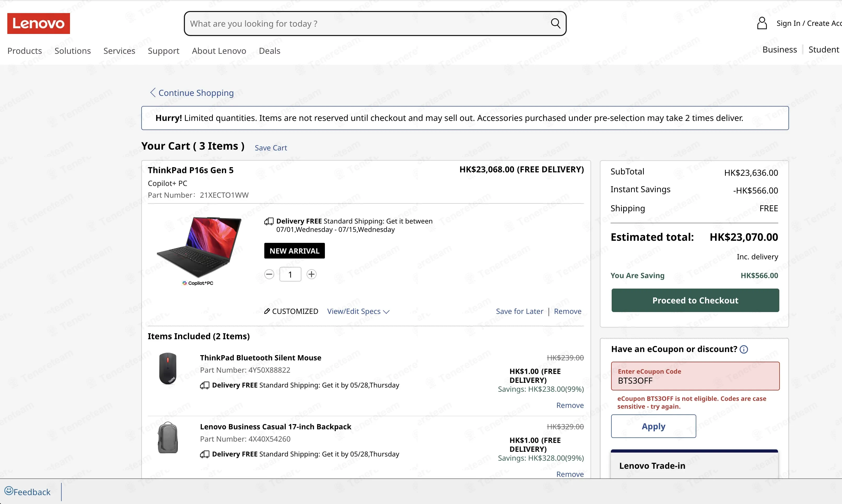842x504 pixels.
Task: Click Save for Later on ThinkPad P16s
Action: coord(519,312)
